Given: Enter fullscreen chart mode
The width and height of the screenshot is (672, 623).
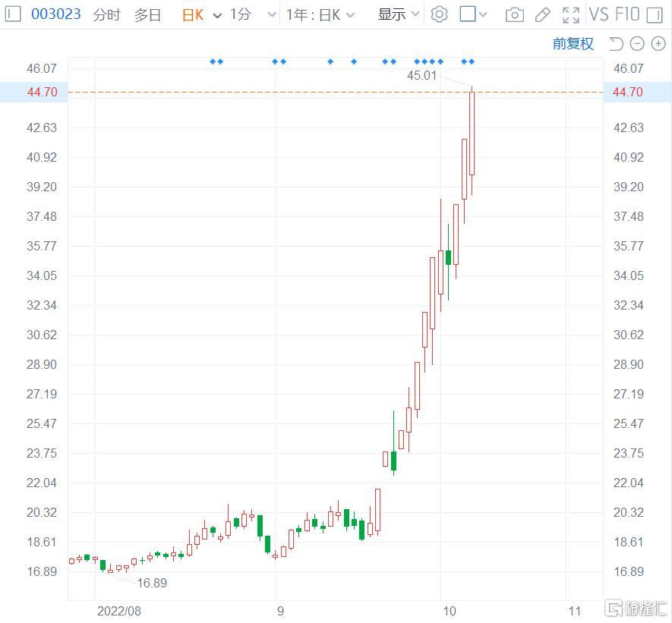Looking at the screenshot, I should 571,15.
